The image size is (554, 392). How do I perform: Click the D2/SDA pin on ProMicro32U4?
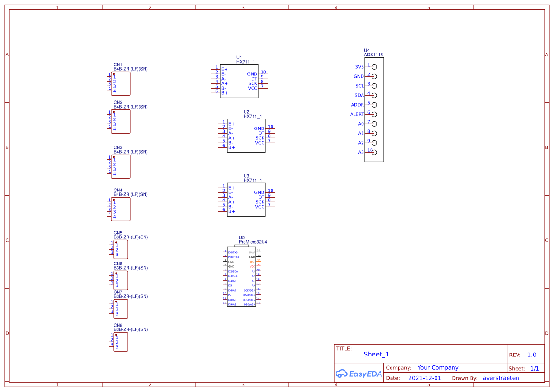point(233,271)
